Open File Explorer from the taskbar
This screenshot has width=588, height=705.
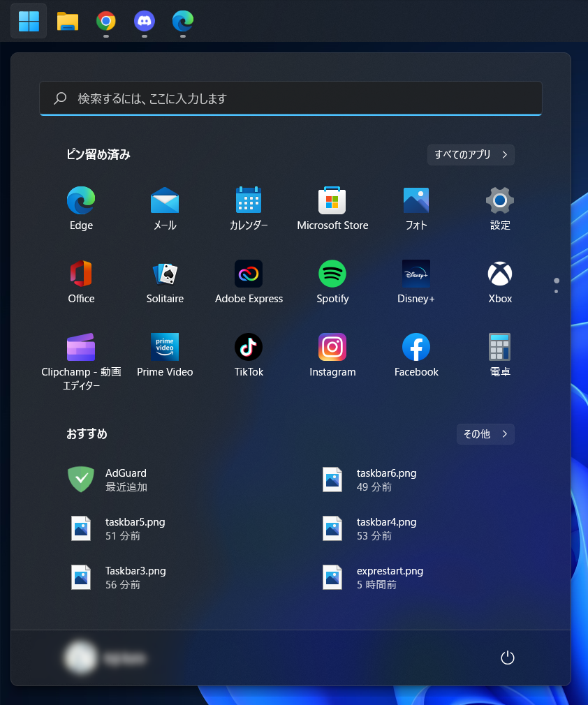click(68, 21)
